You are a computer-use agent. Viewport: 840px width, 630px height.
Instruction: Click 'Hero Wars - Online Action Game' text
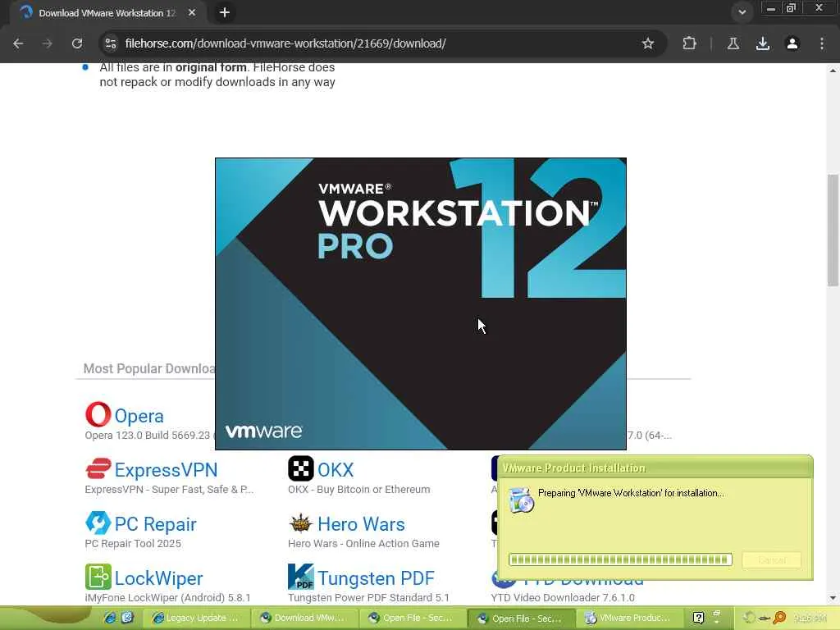click(x=363, y=543)
